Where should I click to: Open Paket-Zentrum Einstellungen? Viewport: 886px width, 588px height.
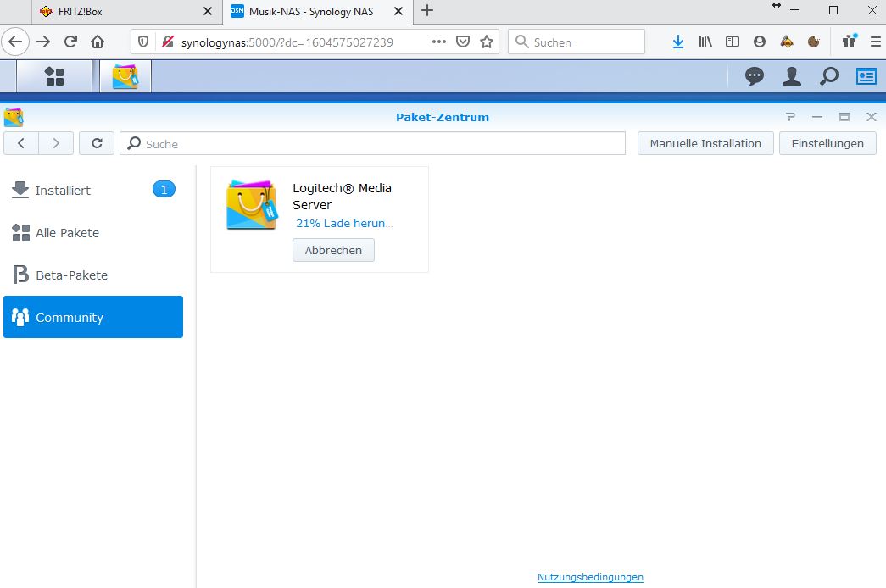click(827, 143)
